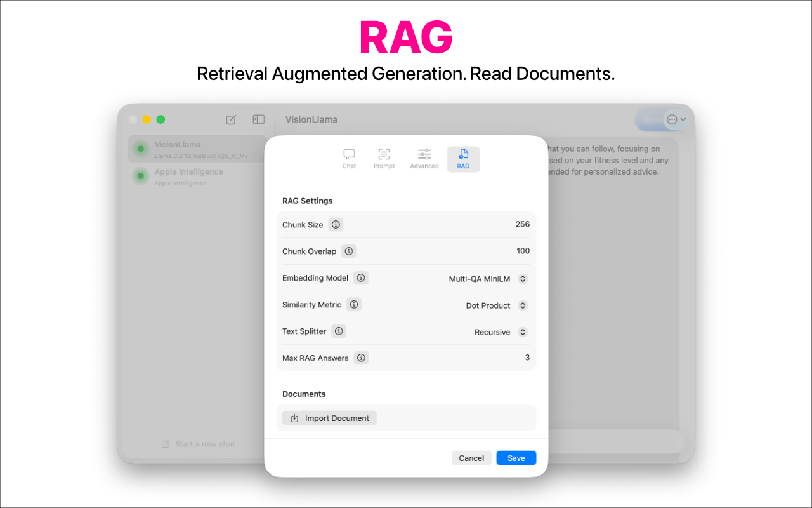The height and width of the screenshot is (508, 812).
Task: Cancel the RAG settings dialog
Action: [x=471, y=458]
